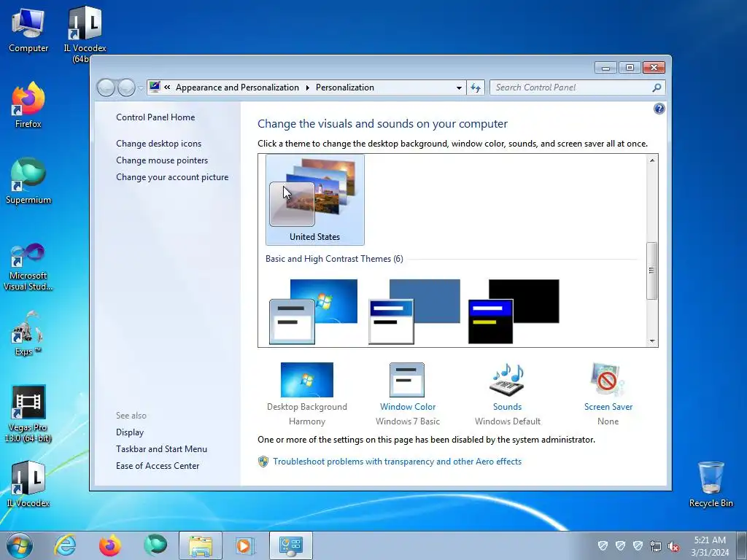Viewport: 747px width, 560px height.
Task: Launch Firefox from the taskbar
Action: pos(109,545)
